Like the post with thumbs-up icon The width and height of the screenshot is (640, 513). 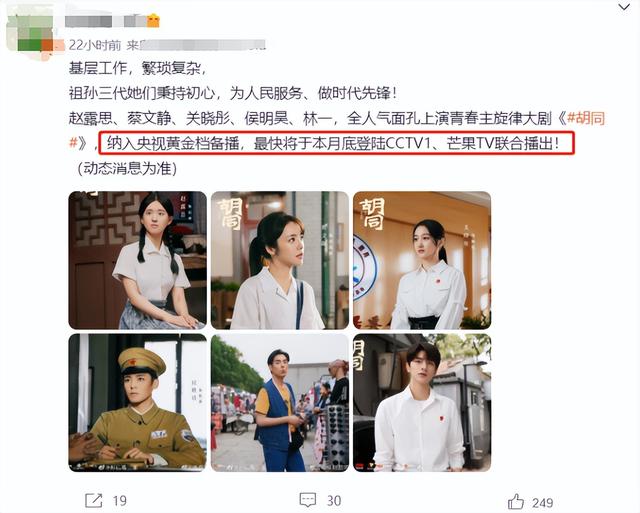coord(516,501)
